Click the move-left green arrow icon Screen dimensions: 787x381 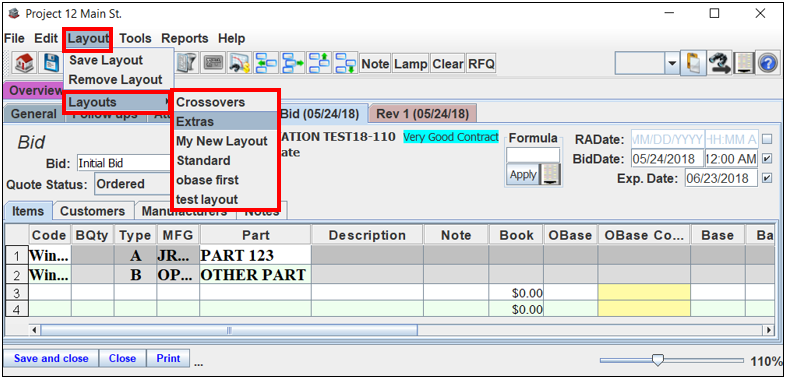(266, 64)
